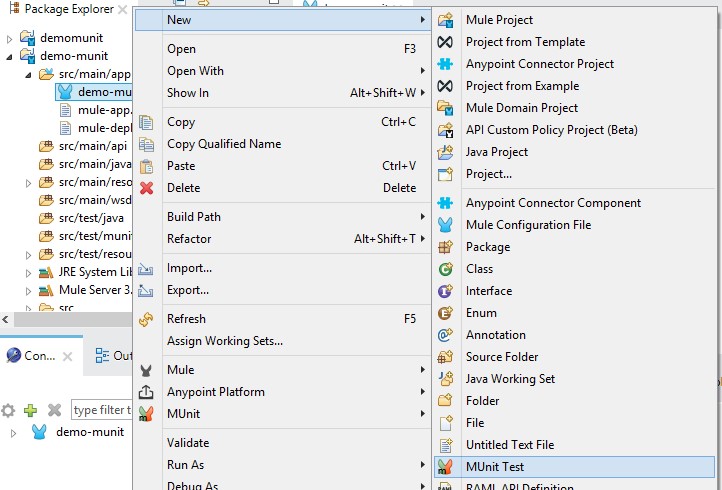The height and width of the screenshot is (490, 722).
Task: Select the src/main/wsdl folder
Action: (x=85, y=200)
